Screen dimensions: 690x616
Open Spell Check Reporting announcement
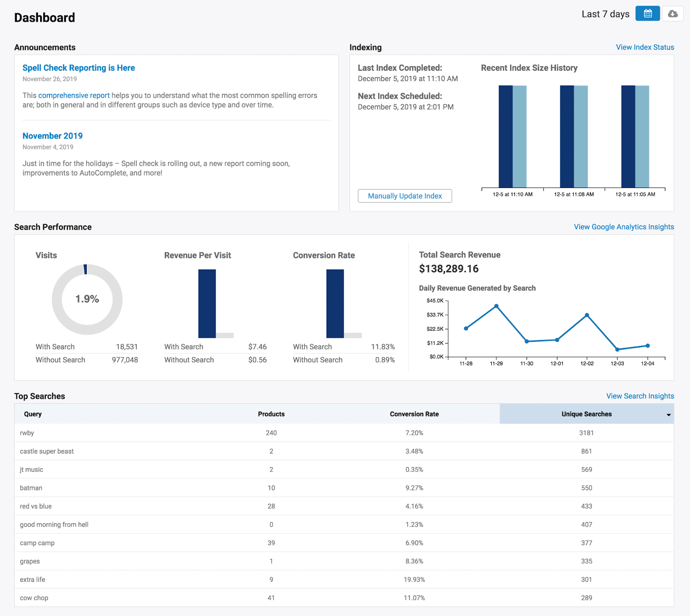click(78, 68)
